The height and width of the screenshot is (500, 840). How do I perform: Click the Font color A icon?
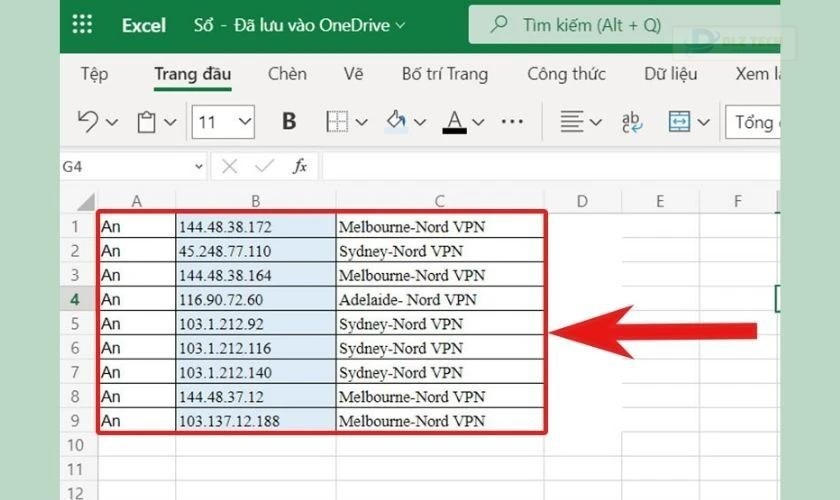click(x=454, y=122)
